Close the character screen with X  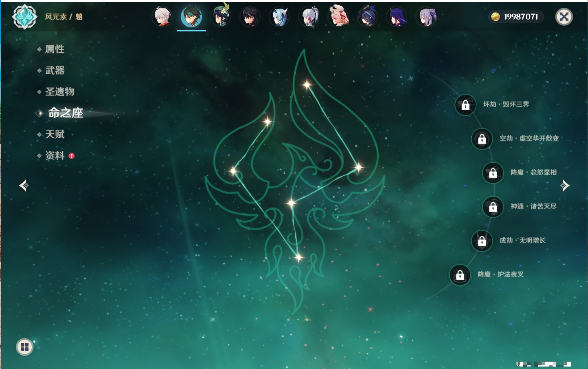point(564,17)
